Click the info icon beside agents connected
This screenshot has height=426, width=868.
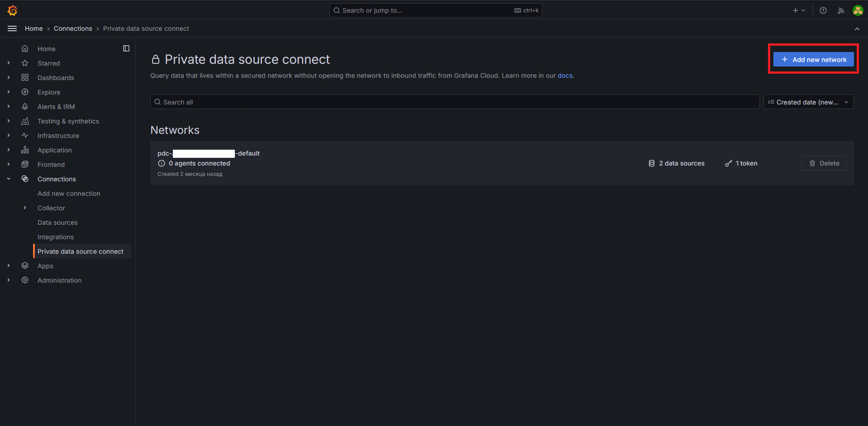(x=162, y=163)
